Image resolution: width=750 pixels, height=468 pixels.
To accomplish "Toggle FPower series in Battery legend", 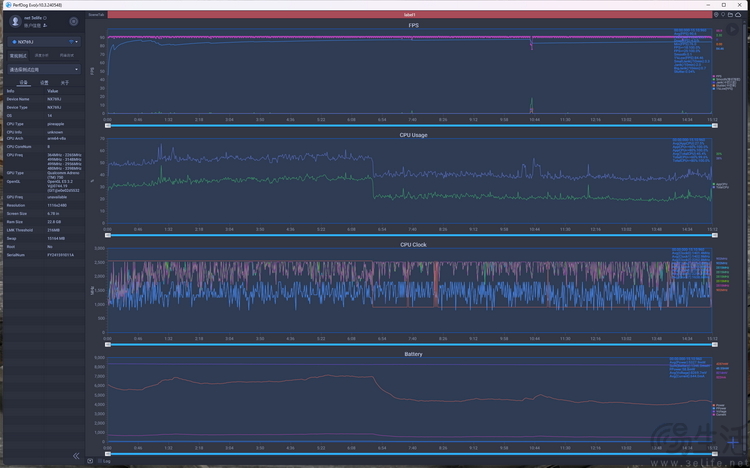I will pyautogui.click(x=719, y=409).
